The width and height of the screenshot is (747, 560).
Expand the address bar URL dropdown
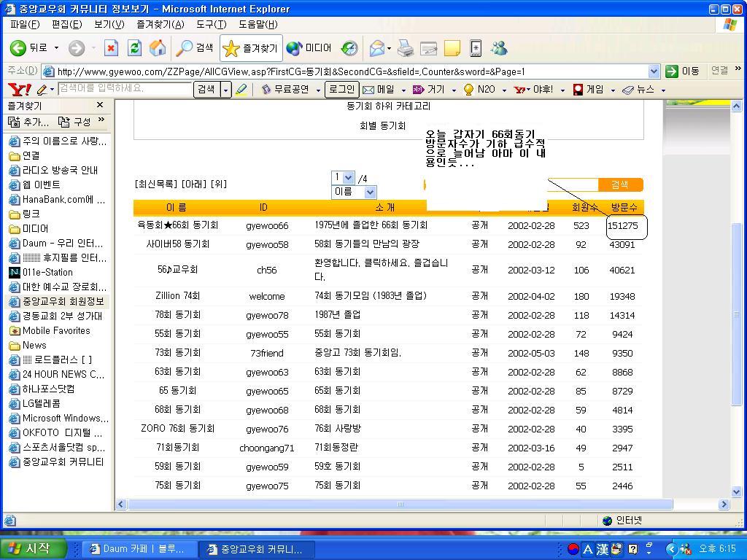tap(654, 71)
